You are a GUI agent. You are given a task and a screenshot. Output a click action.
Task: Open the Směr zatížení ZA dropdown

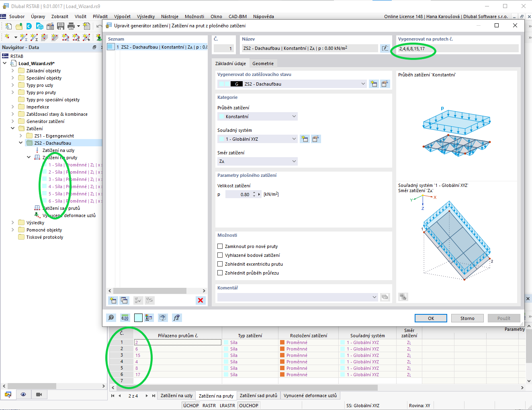[258, 161]
